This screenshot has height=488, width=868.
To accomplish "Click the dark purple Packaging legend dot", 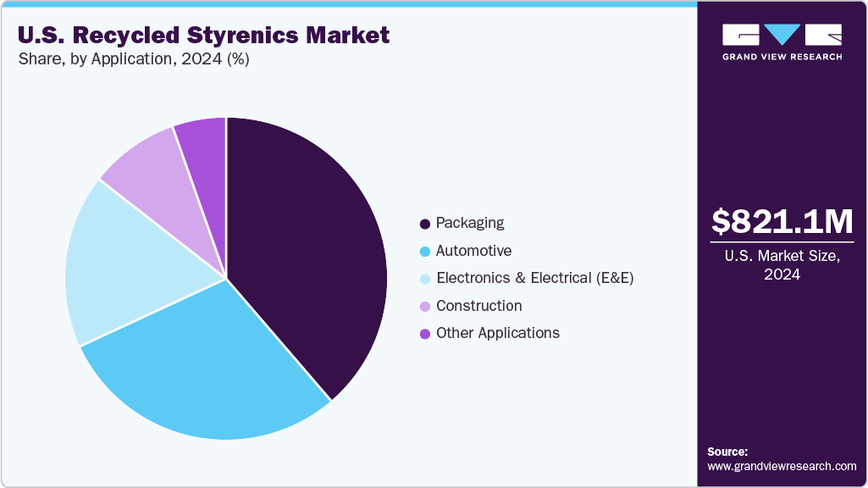I will [x=424, y=224].
